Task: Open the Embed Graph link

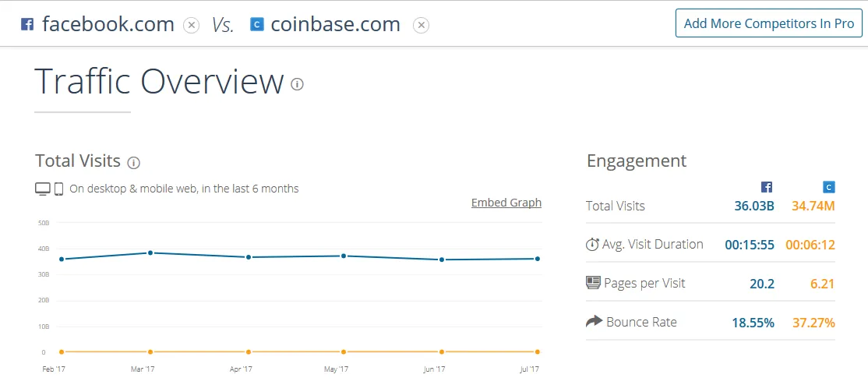Action: pyautogui.click(x=506, y=203)
